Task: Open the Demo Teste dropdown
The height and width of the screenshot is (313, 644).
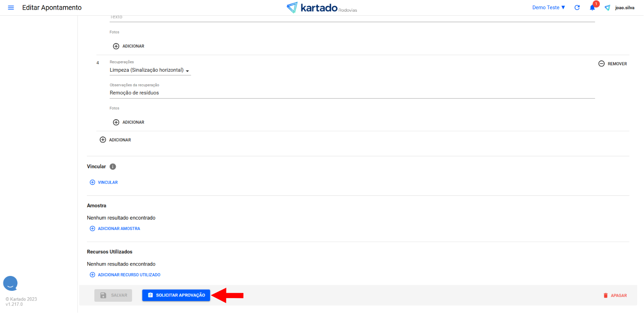Action: (549, 8)
